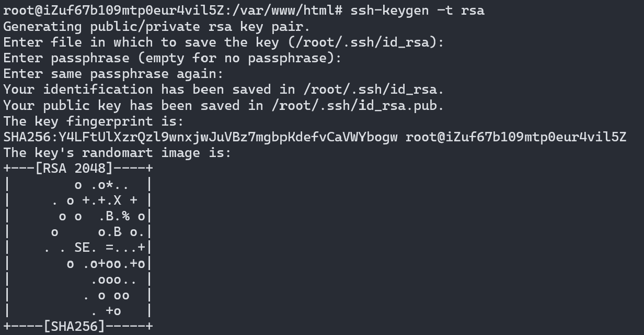Click the "Enter file in which to save the key" line
Viewport: 644px width, 335px height.
(x=224, y=42)
